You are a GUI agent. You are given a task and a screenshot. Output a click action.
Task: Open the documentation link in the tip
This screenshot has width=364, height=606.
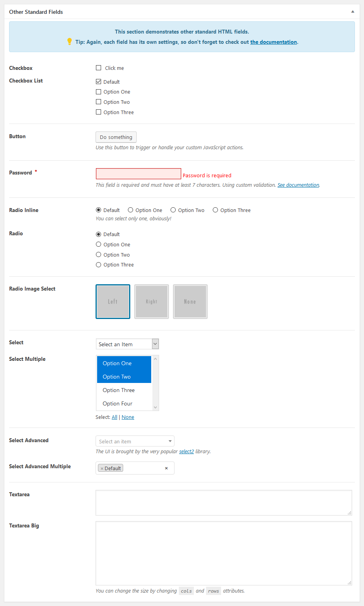273,42
